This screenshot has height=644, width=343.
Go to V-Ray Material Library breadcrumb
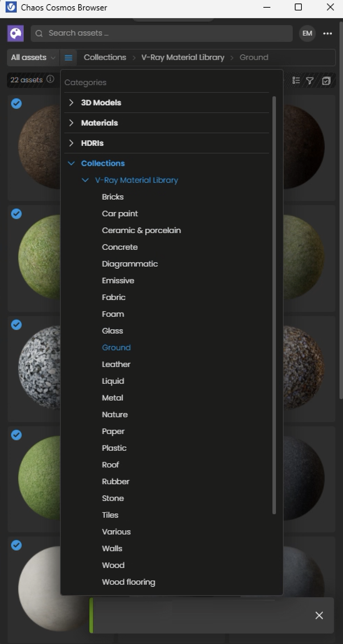pyautogui.click(x=183, y=57)
